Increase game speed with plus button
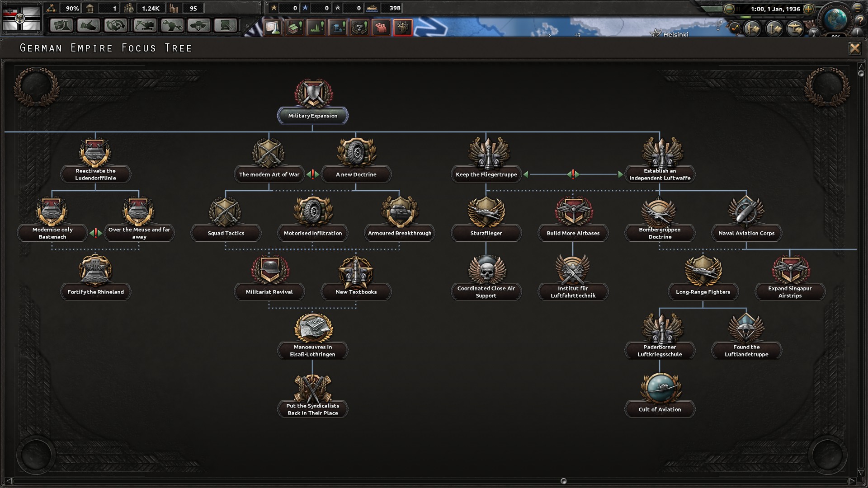This screenshot has height=488, width=868. (808, 9)
